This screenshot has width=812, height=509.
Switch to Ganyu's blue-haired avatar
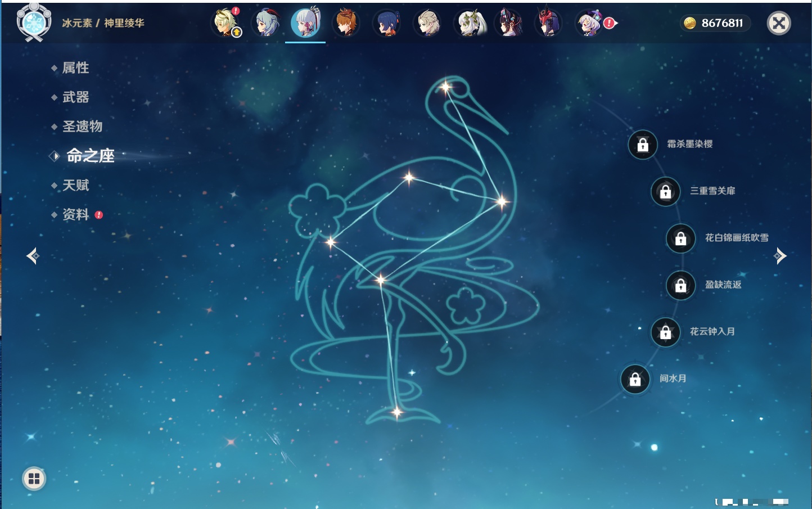pos(266,23)
